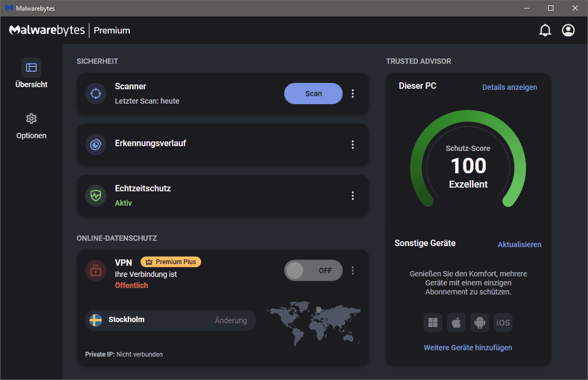Toggle the VPN switch on

(x=313, y=271)
